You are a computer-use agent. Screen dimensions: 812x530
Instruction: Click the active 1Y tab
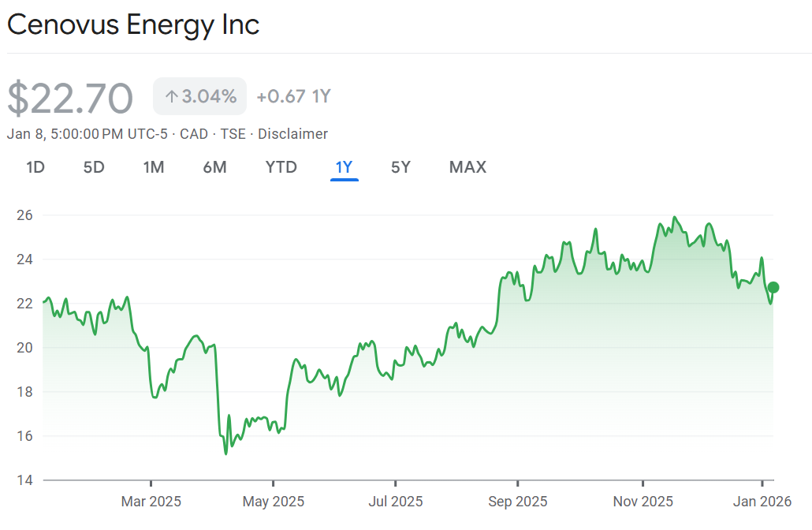345,167
